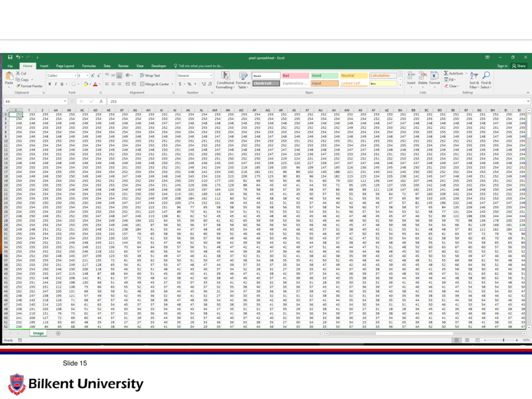The image size is (532, 399).
Task: Open Format as Table menu
Action: pyautogui.click(x=243, y=80)
